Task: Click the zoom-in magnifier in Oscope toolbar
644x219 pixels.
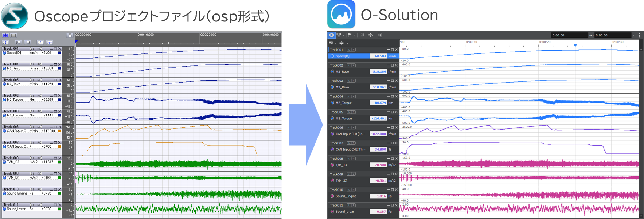Action: point(19,42)
